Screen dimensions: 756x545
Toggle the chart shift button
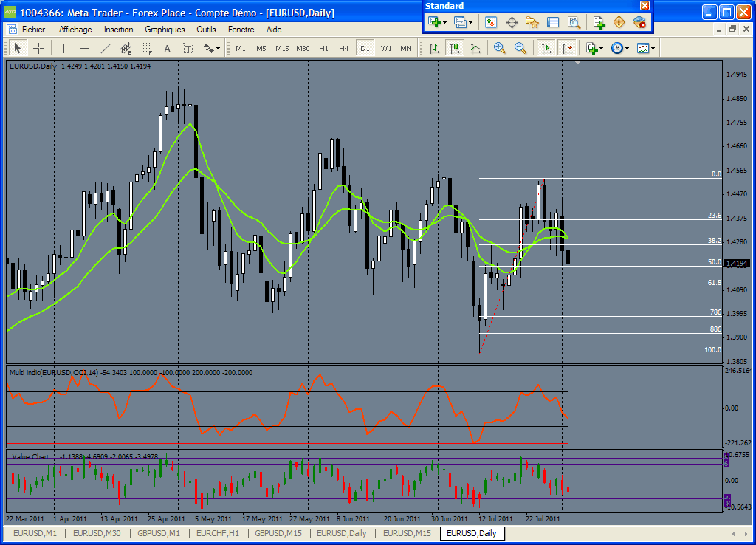[x=567, y=48]
